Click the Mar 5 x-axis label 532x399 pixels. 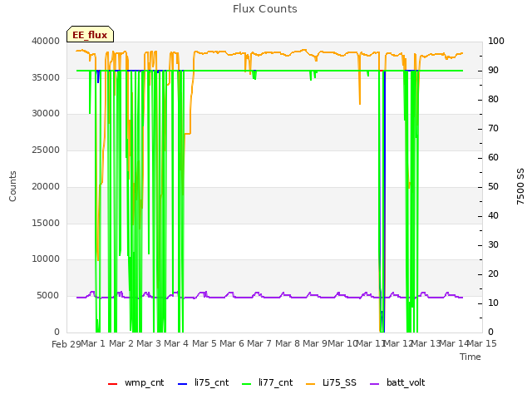204,343
